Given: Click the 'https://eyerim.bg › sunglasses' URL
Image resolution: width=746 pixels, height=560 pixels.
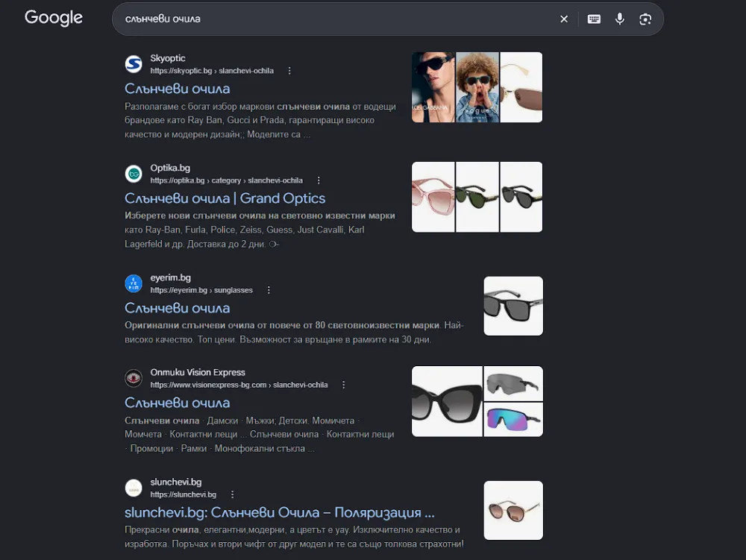Looking at the screenshot, I should tap(201, 290).
